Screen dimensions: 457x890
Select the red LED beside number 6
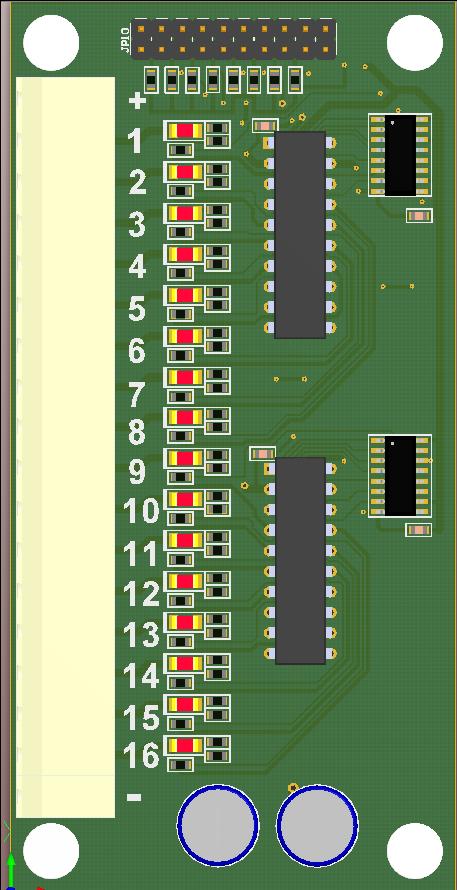coord(186,336)
